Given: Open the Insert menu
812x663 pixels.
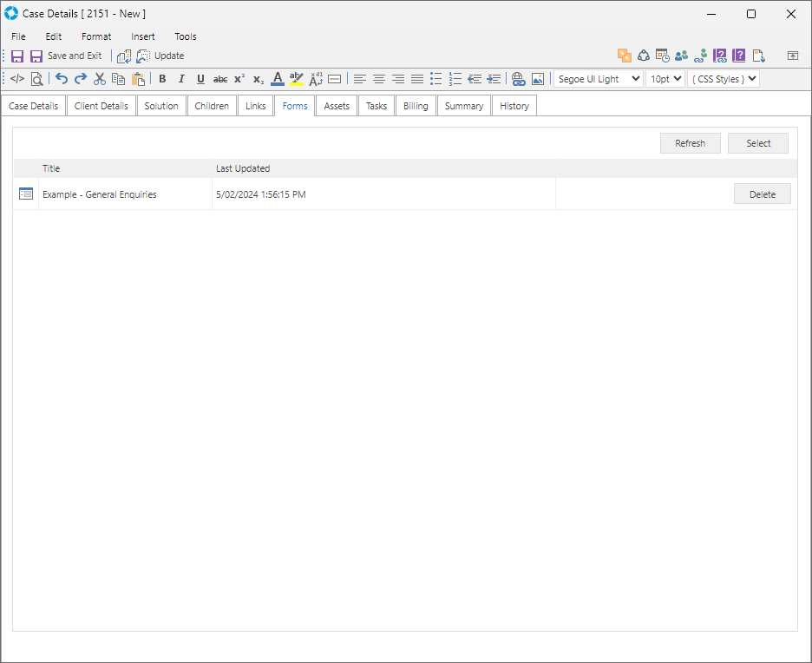Looking at the screenshot, I should (143, 36).
